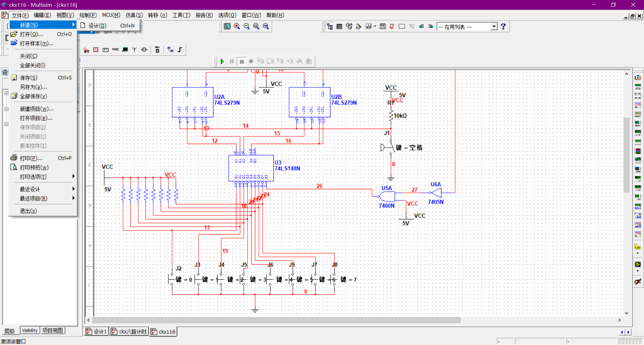Place an MCU chip component icon
Screen dimensions: 644x345
157,50
